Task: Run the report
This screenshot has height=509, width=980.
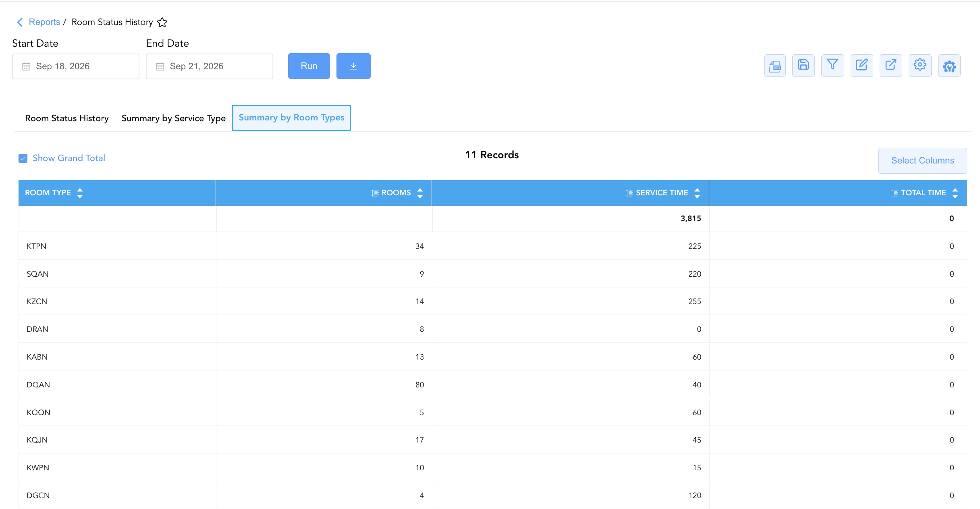Action: click(x=309, y=66)
